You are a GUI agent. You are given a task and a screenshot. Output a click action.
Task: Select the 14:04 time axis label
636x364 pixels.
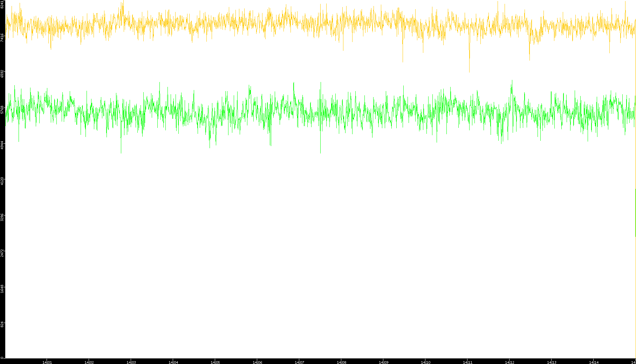point(173,362)
